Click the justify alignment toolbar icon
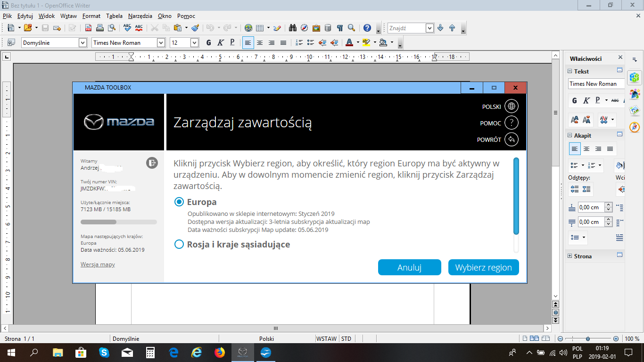The image size is (644, 362). click(x=283, y=43)
